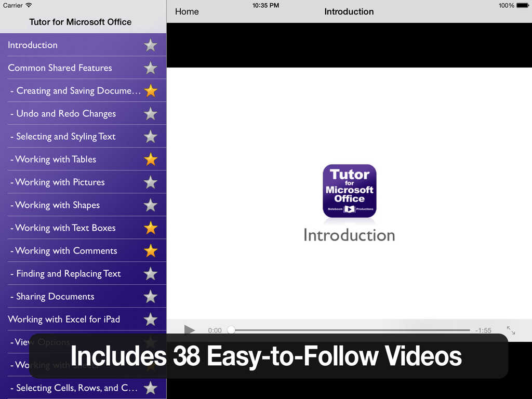The image size is (532, 399).
Task: Go back using the Home button
Action: [187, 11]
